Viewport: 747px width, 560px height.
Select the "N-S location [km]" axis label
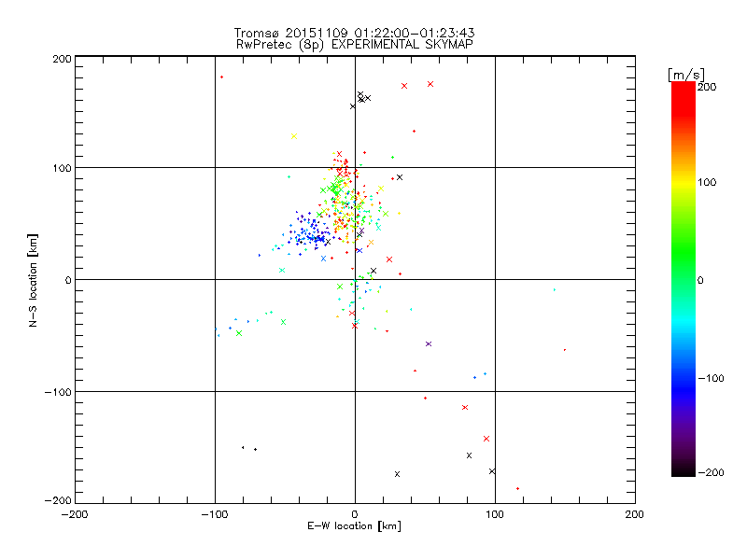(33, 280)
